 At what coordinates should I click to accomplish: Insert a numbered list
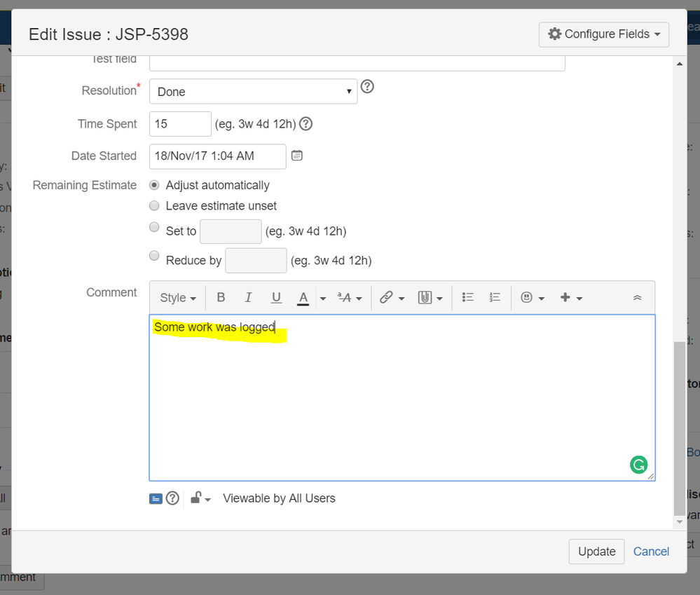tap(495, 297)
